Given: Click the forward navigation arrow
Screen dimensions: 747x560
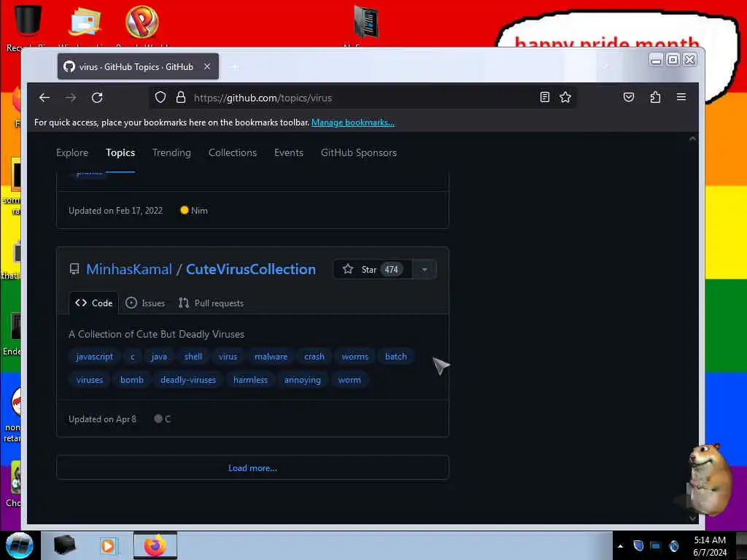Looking at the screenshot, I should point(71,98).
